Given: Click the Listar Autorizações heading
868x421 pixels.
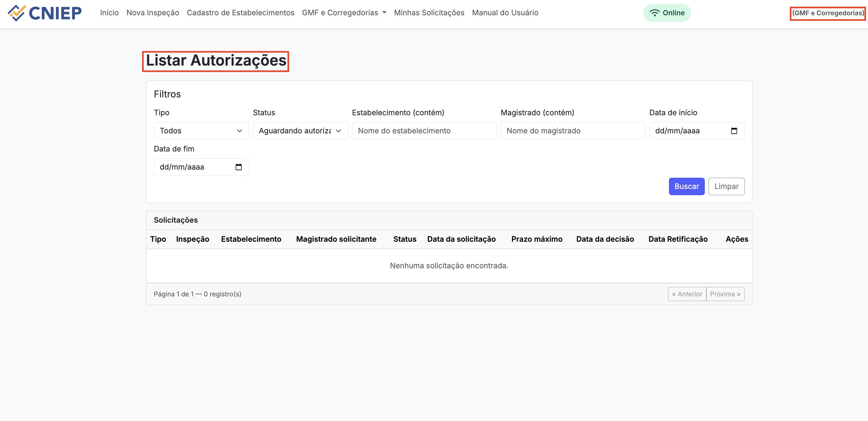Looking at the screenshot, I should click(216, 61).
